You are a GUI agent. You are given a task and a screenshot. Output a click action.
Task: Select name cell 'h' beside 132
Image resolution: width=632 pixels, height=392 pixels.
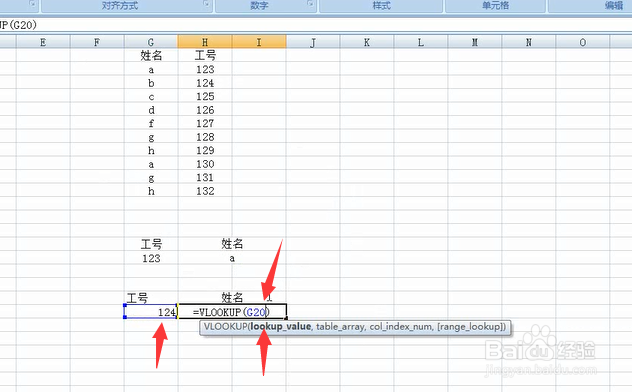click(151, 191)
